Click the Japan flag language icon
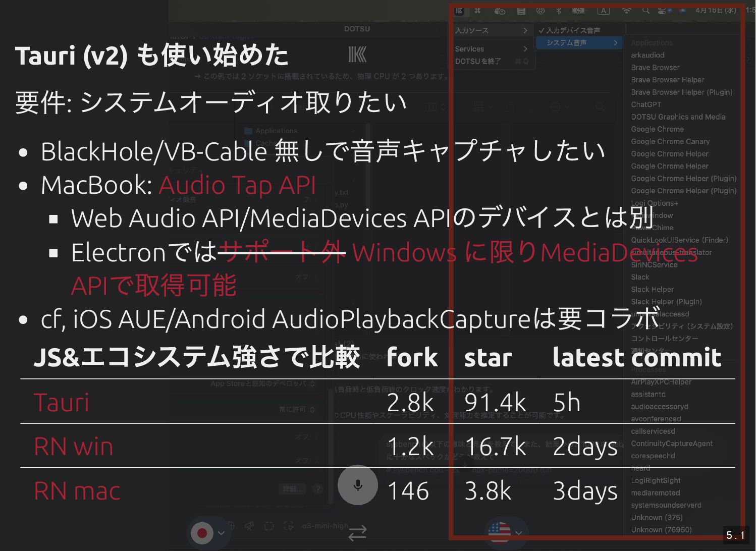 point(202,533)
